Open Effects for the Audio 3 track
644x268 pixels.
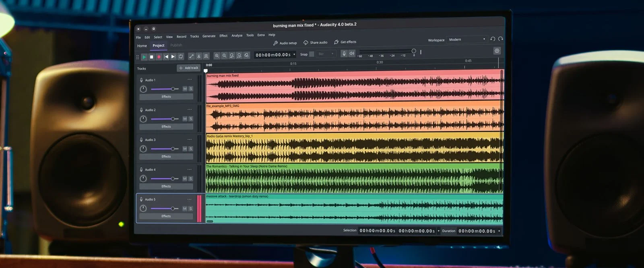point(166,156)
